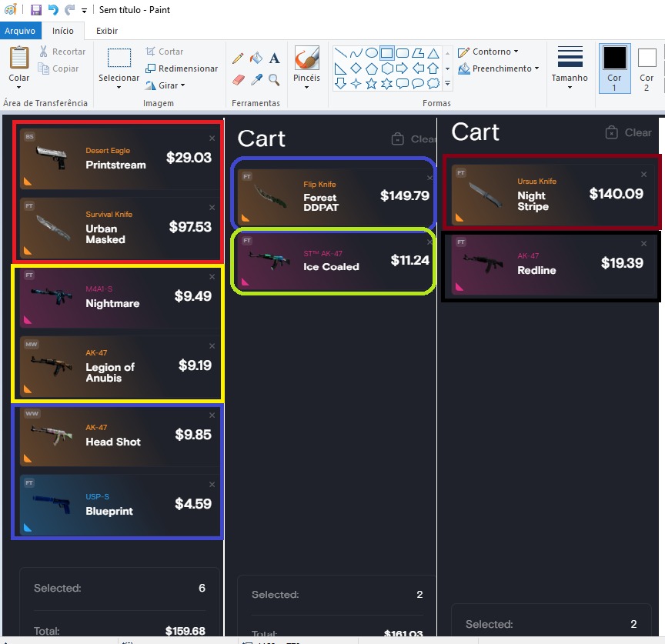Expand the shapes gallery list
This screenshot has height=644, width=665.
tap(447, 83)
